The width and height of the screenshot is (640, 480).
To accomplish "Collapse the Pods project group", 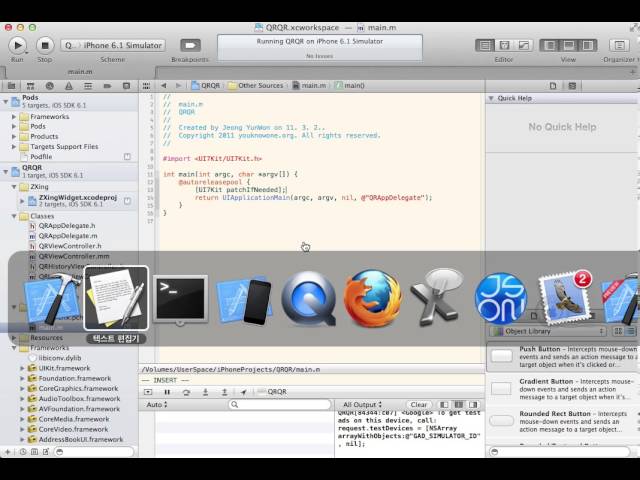I will (x=5, y=101).
